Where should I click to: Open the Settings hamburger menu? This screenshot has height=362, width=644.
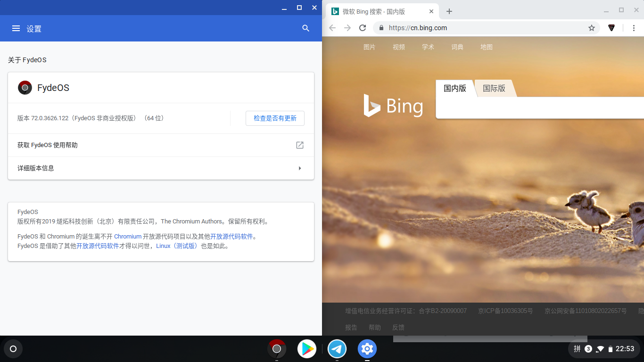tap(16, 28)
